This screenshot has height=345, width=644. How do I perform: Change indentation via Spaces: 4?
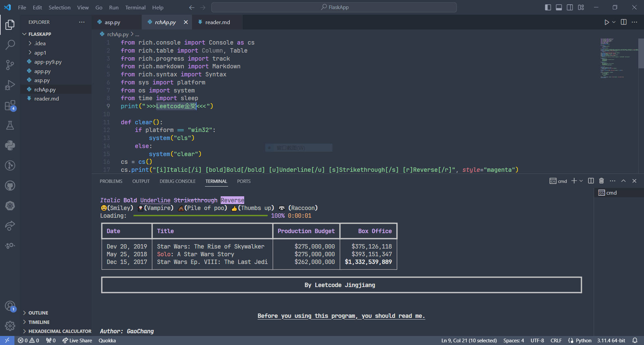(514, 340)
